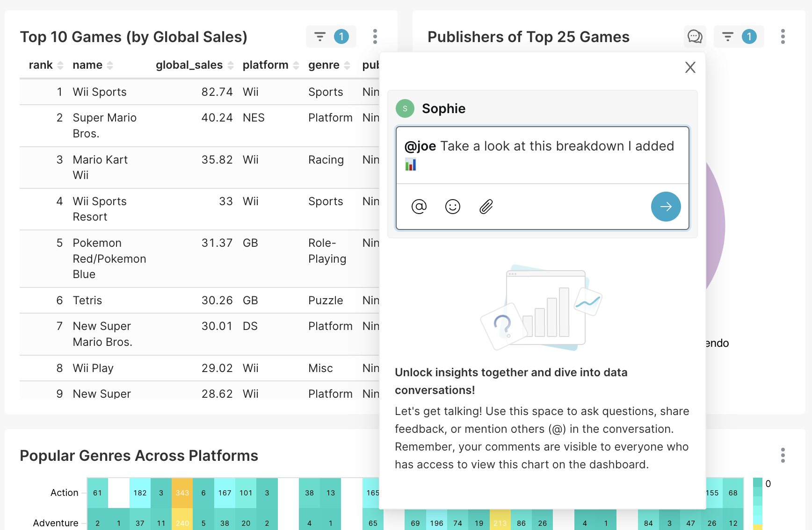Viewport: 812px width, 530px height.
Task: Click the filter count badge on Publishers card
Action: (x=749, y=36)
